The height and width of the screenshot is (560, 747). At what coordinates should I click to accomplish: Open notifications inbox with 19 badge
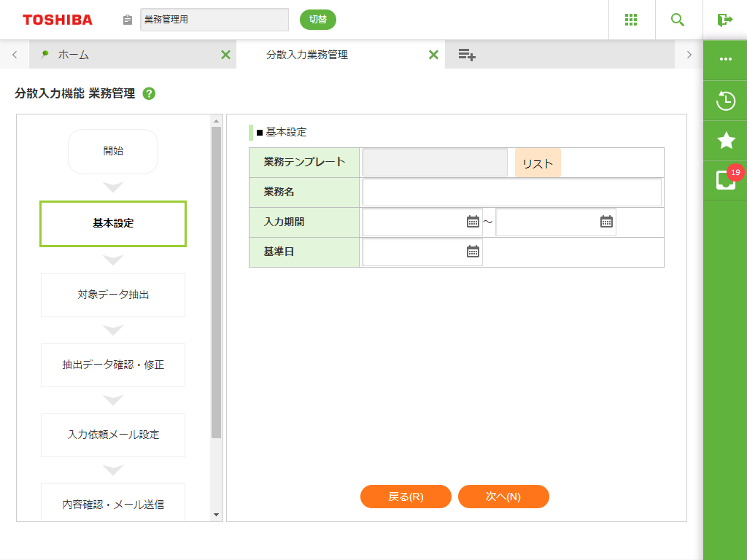click(x=725, y=180)
